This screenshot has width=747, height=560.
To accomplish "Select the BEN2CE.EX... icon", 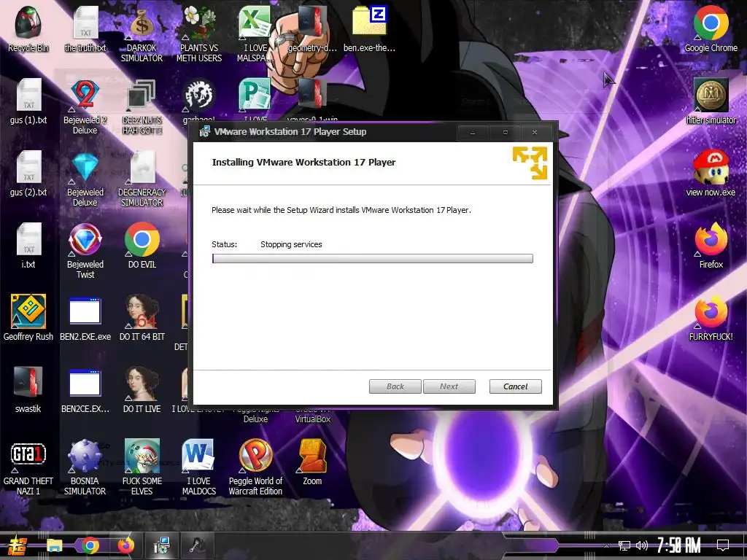I will [x=85, y=390].
